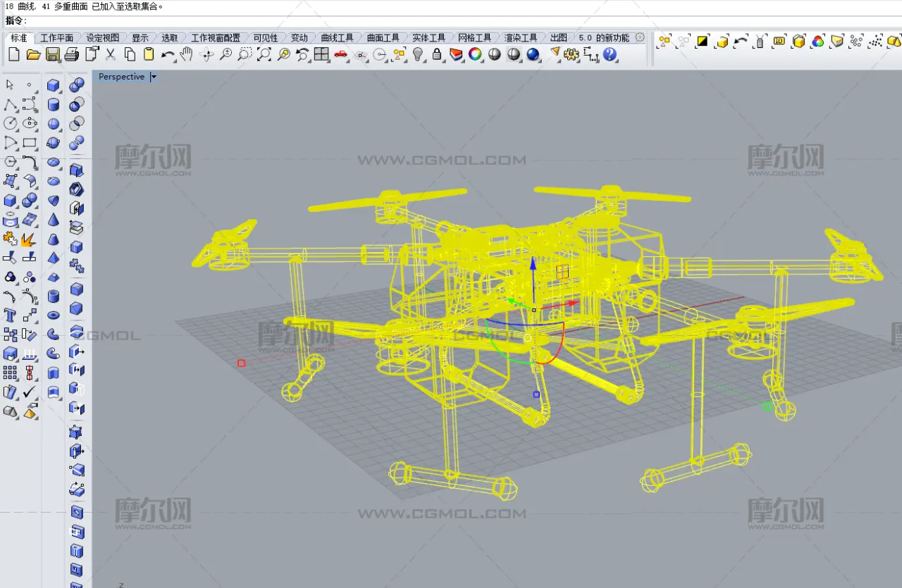Open toolbar tab options gear after 5.0 的新功能
The height and width of the screenshot is (588, 902).
click(640, 37)
